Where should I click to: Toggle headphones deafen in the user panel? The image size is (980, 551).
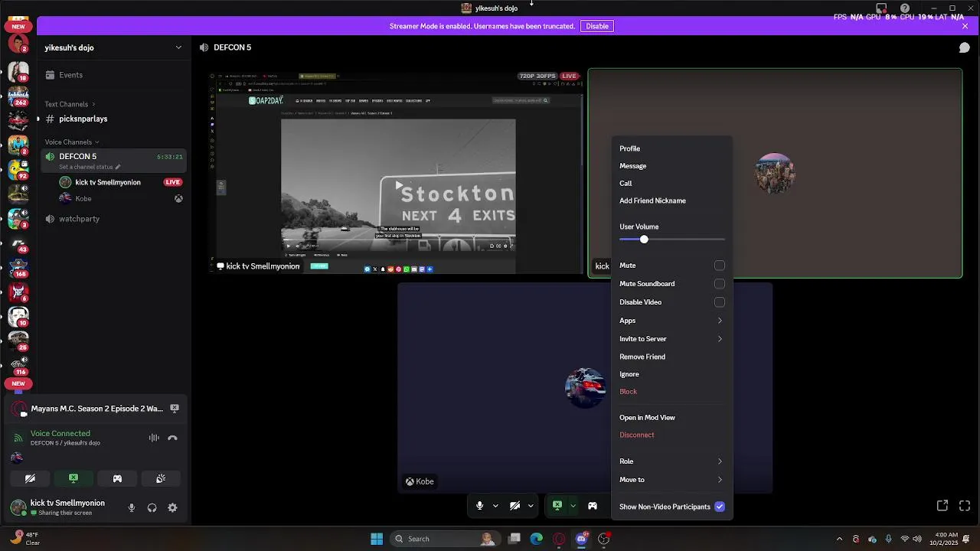point(152,507)
